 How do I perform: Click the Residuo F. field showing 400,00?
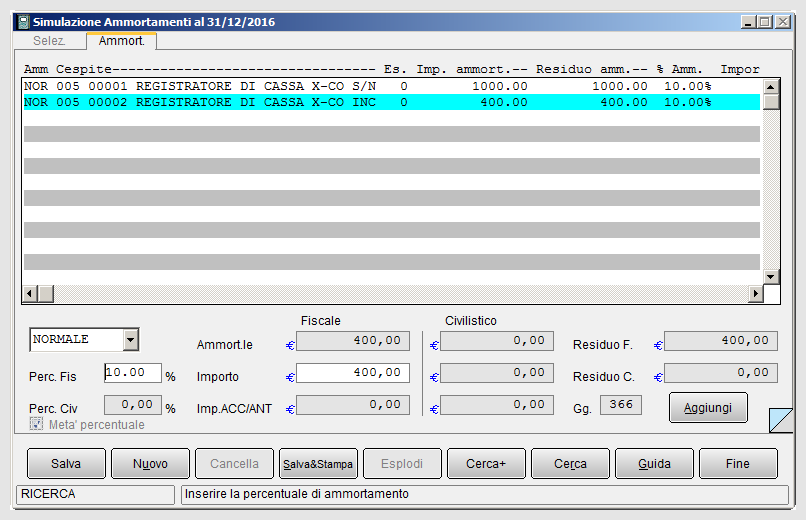[721, 341]
